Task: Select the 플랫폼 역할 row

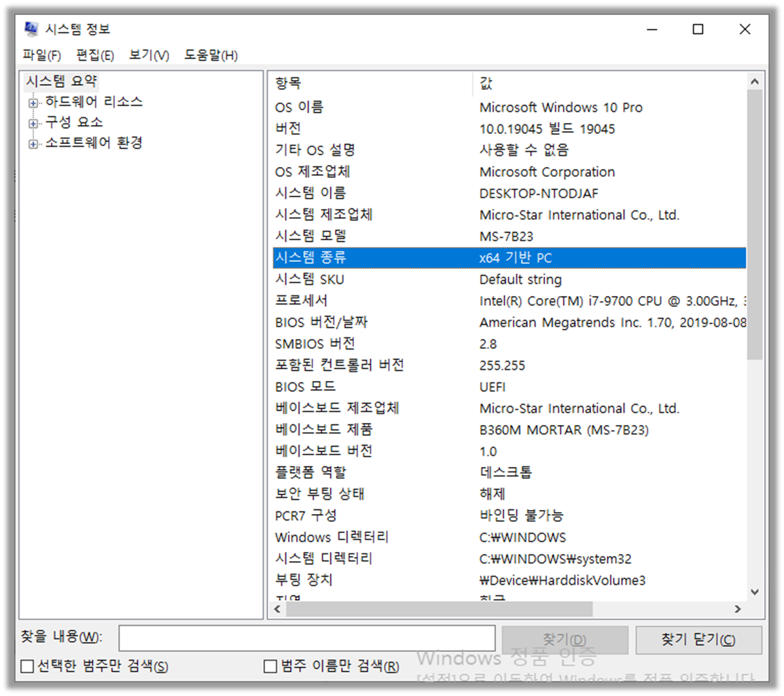Action: pyautogui.click(x=510, y=473)
